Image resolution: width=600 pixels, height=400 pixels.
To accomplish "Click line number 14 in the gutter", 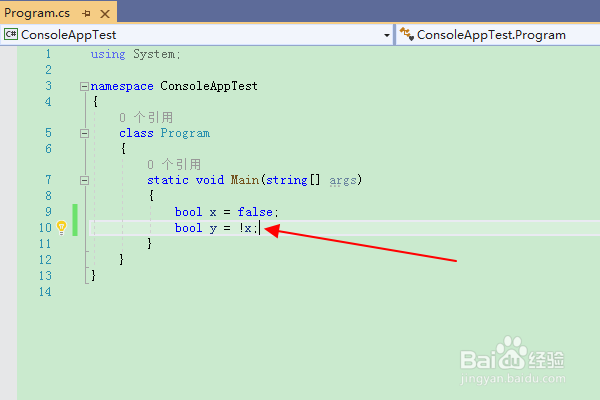I will click(x=45, y=292).
